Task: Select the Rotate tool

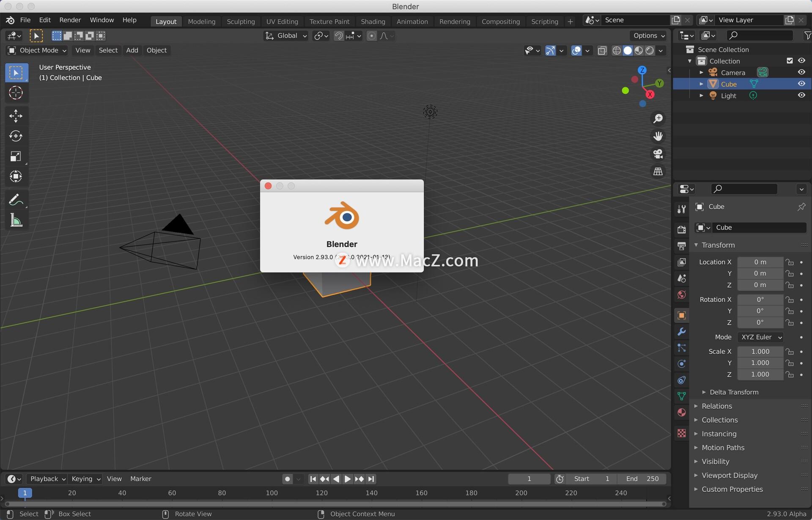Action: click(16, 136)
